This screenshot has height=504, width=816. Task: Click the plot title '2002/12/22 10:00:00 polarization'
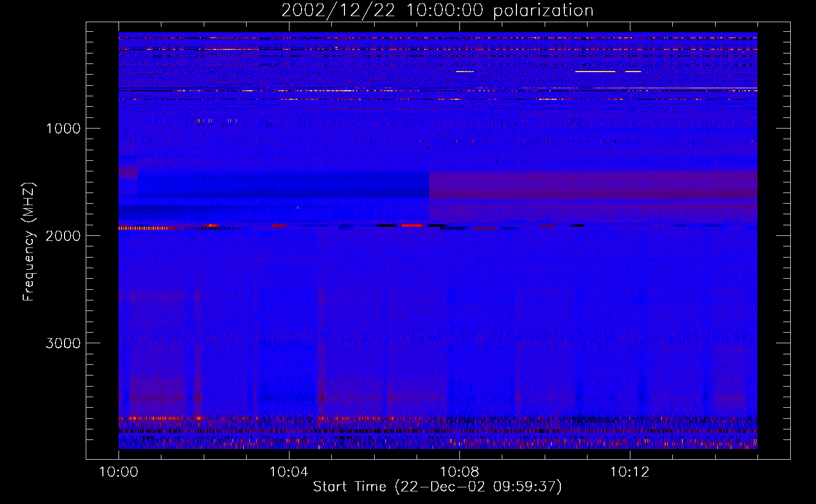(437, 11)
